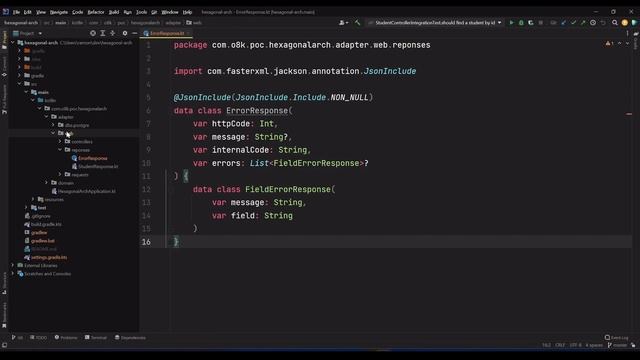640x360 pixels.
Task: Click the UTF-8 encoding indicator
Action: pos(575,345)
